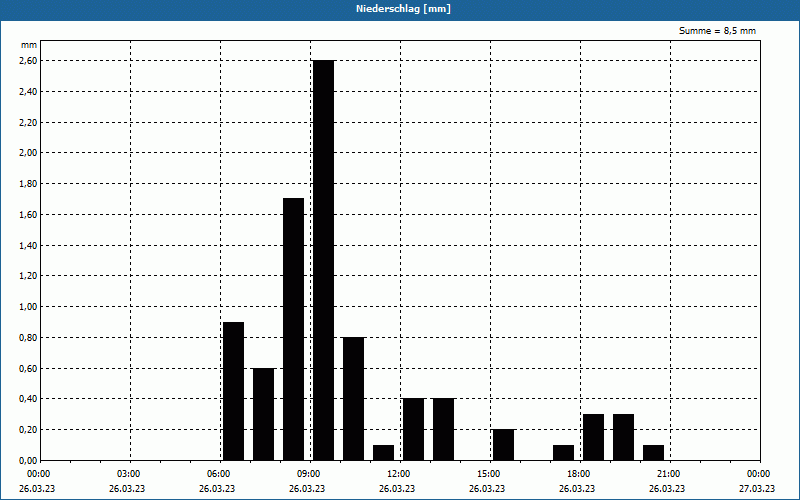Click the 0,20 mm bar starting at 15:00
The width and height of the screenshot is (800, 500).
[504, 445]
